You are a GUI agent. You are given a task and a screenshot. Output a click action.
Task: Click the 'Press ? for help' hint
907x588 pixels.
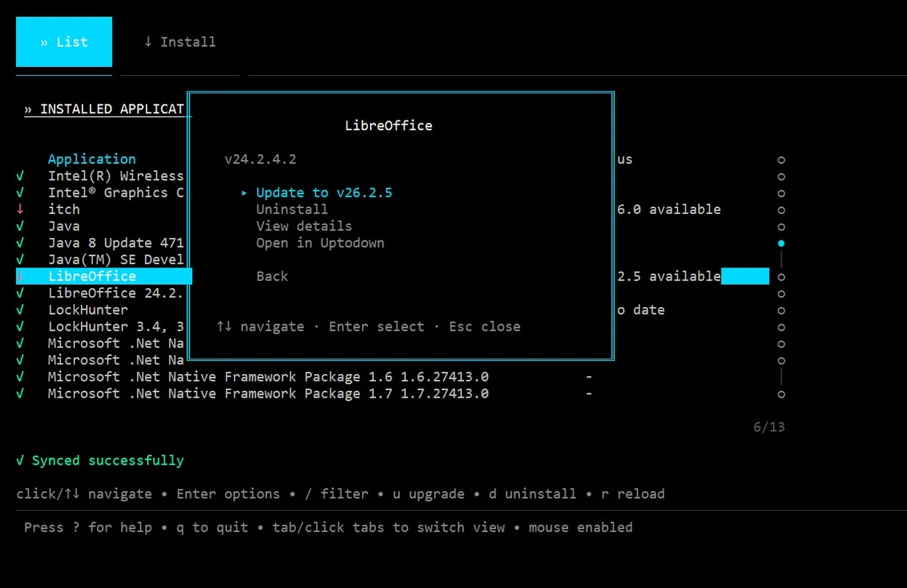[x=88, y=528]
